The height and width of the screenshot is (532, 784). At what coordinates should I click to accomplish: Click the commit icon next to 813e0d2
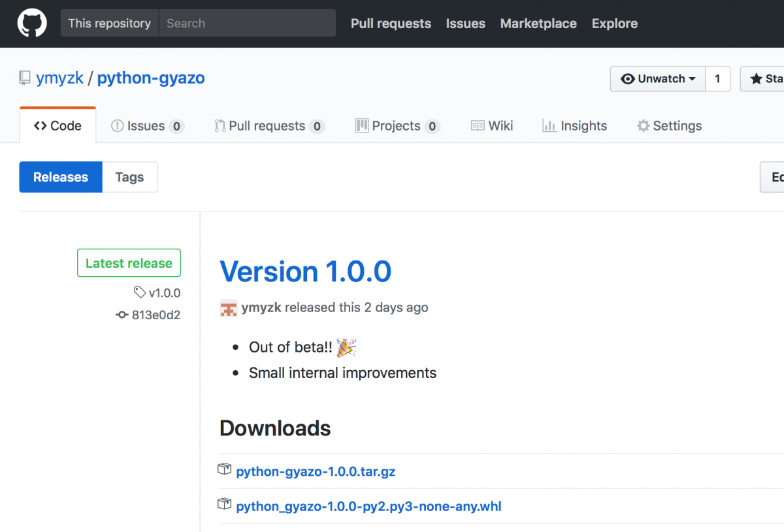122,315
